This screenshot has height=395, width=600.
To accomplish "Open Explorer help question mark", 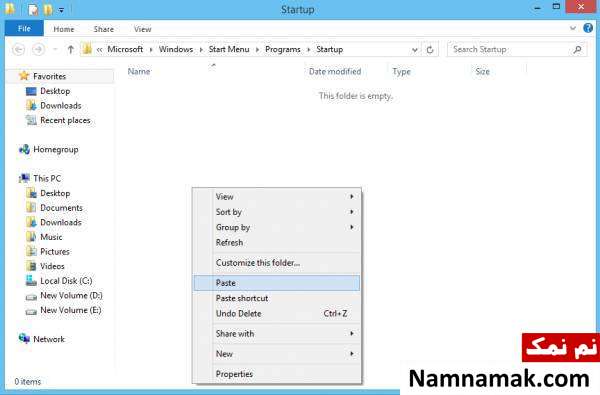I will [x=588, y=28].
